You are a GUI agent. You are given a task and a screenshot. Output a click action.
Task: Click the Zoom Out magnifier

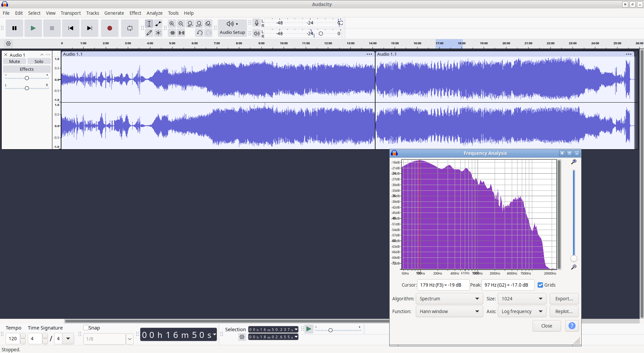tap(181, 24)
